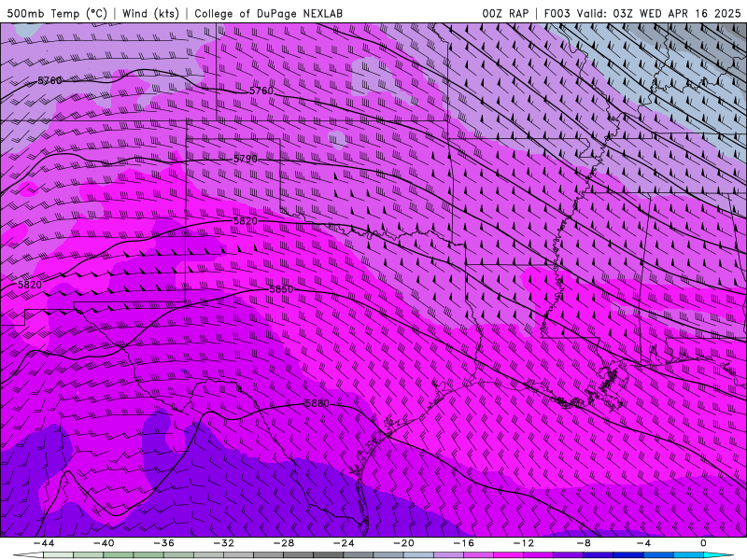Click the 5880 height contour label
The width and height of the screenshot is (747, 560).
[x=317, y=403]
